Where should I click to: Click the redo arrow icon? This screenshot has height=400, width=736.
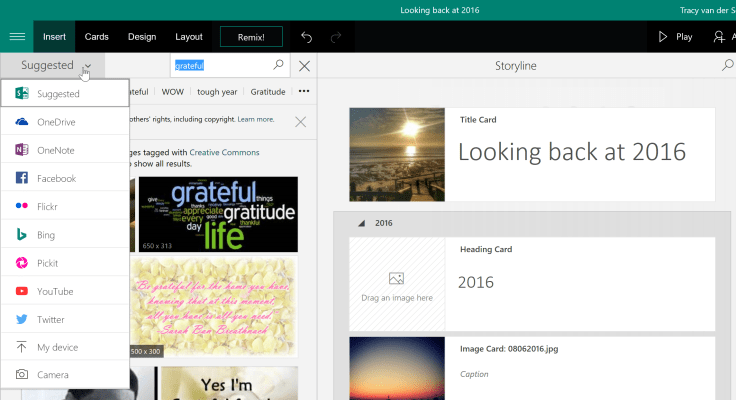(x=336, y=37)
